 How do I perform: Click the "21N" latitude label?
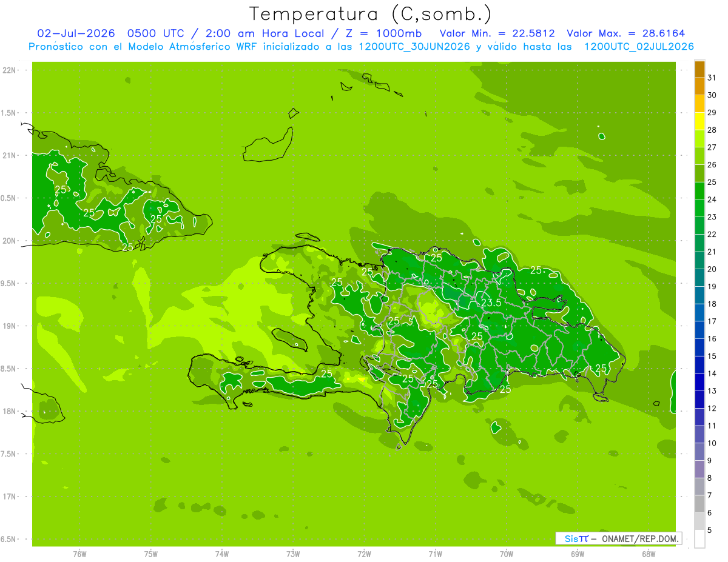tap(8, 155)
